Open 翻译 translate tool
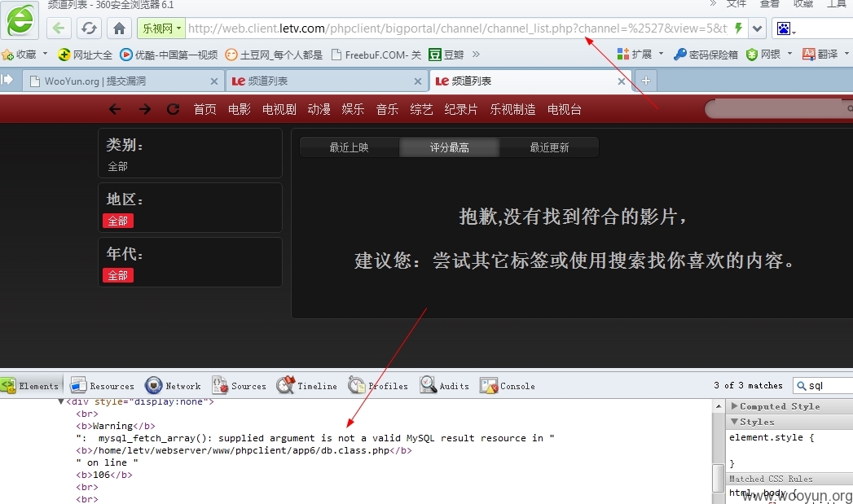 point(820,55)
